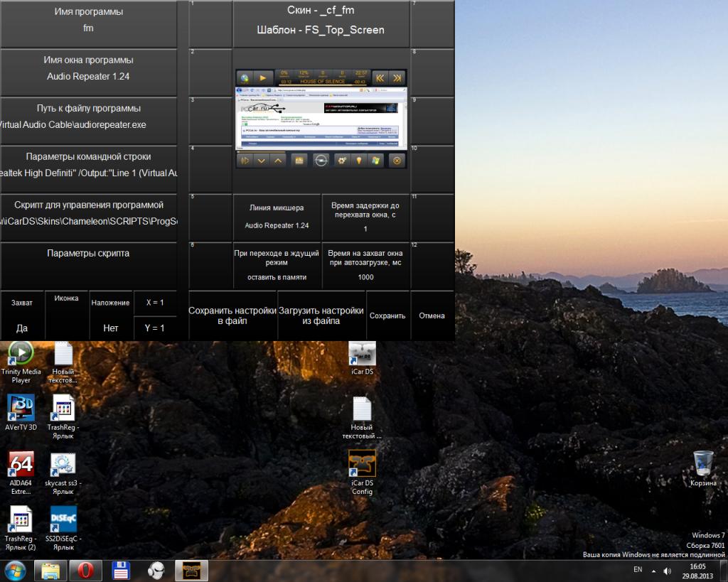
Task: Change the Линия микшера Audio Repeater selection
Action: pyautogui.click(x=277, y=217)
